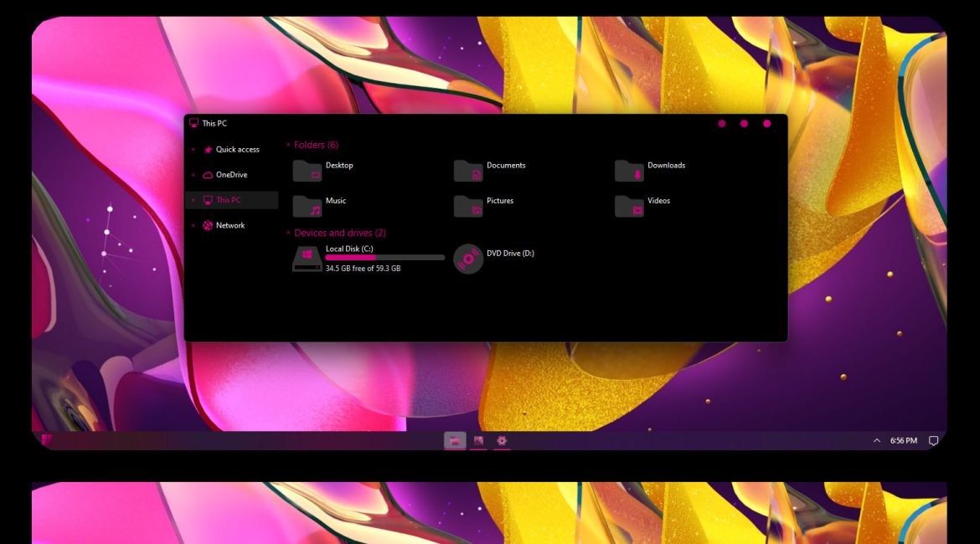Click the This PC title bar icon
This screenshot has width=980, height=544.
coord(193,123)
